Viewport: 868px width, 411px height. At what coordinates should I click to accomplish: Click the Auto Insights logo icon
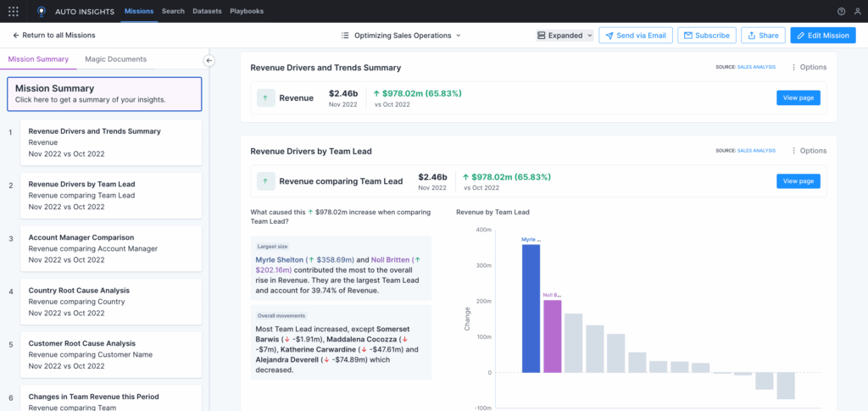point(41,11)
